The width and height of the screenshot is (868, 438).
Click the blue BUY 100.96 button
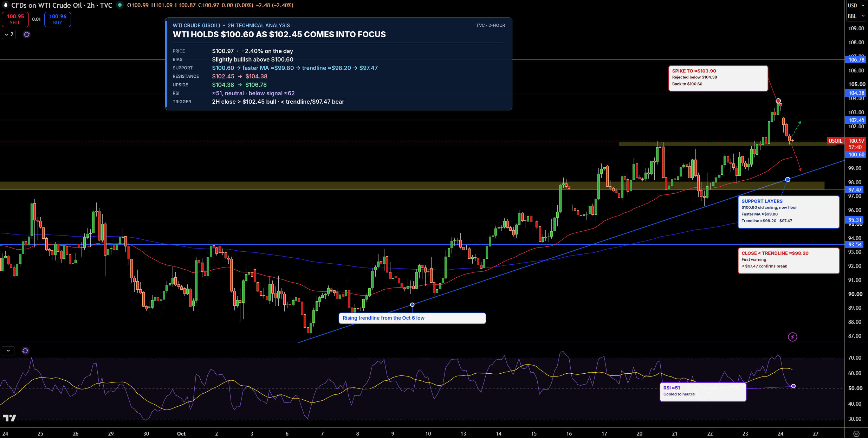click(58, 19)
